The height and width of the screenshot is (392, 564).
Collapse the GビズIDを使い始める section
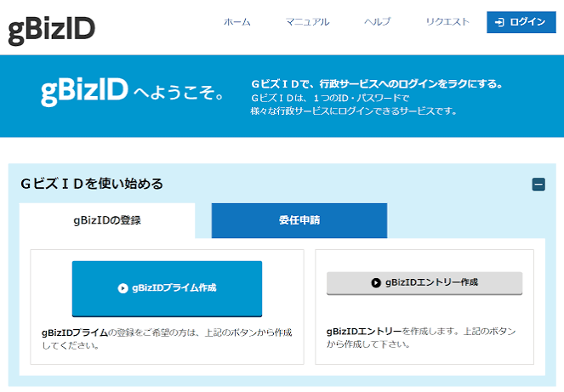click(538, 185)
